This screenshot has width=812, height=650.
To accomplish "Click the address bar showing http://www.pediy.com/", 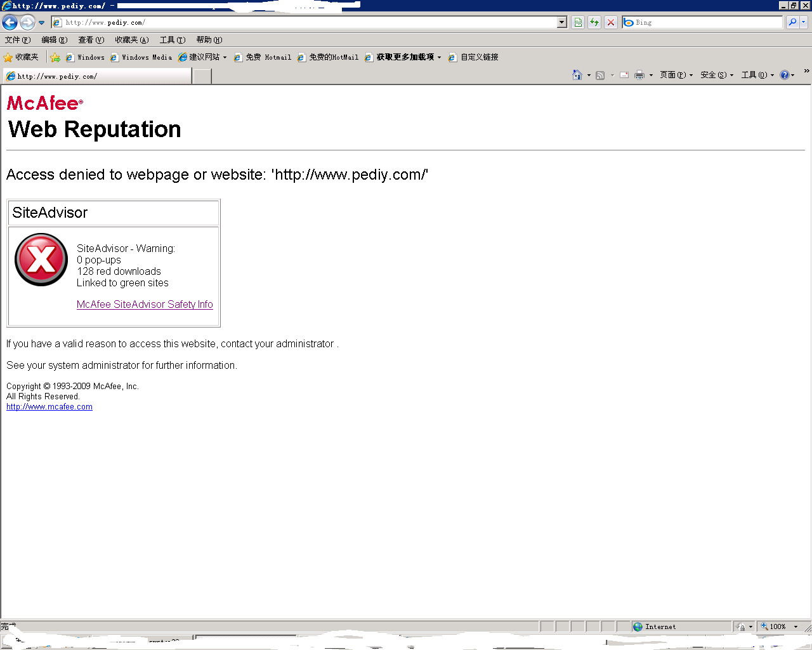I will point(304,22).
